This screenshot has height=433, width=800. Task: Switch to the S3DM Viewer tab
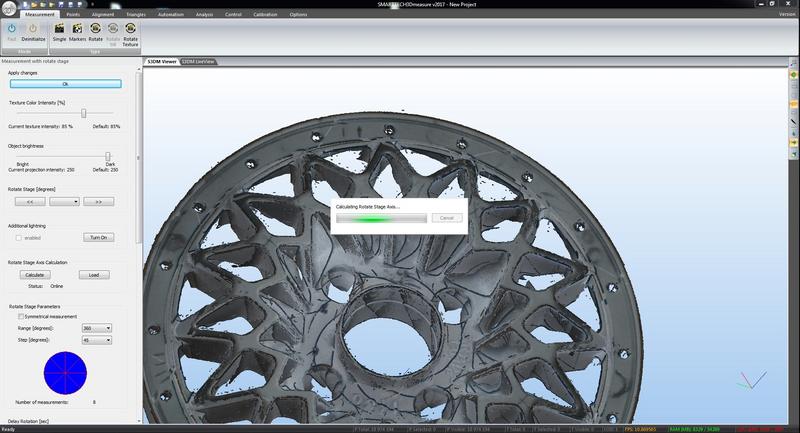pyautogui.click(x=162, y=62)
